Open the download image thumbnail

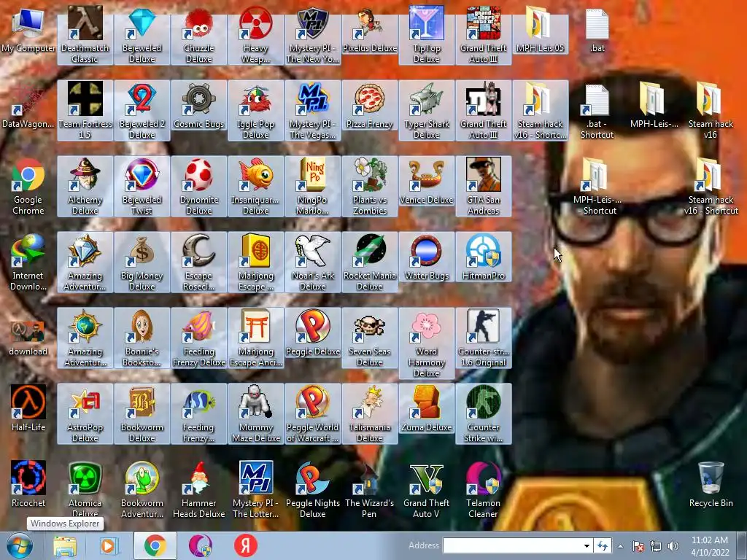pyautogui.click(x=28, y=338)
